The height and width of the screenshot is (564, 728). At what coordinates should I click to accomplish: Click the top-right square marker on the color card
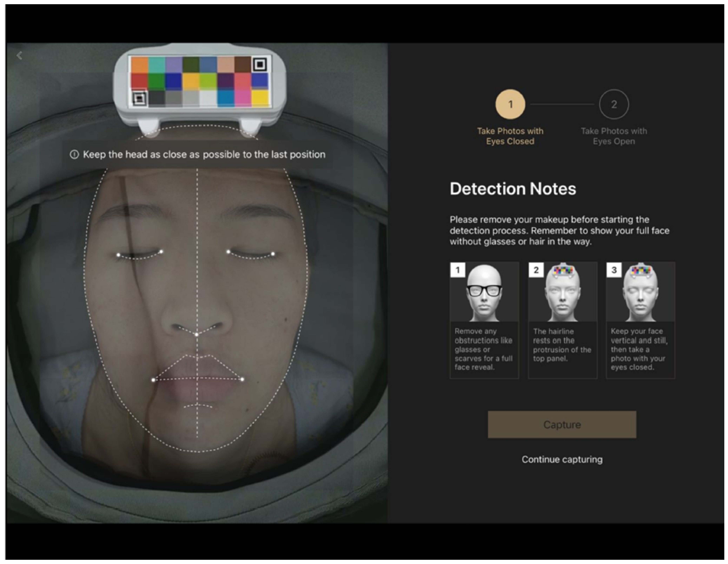pyautogui.click(x=260, y=64)
